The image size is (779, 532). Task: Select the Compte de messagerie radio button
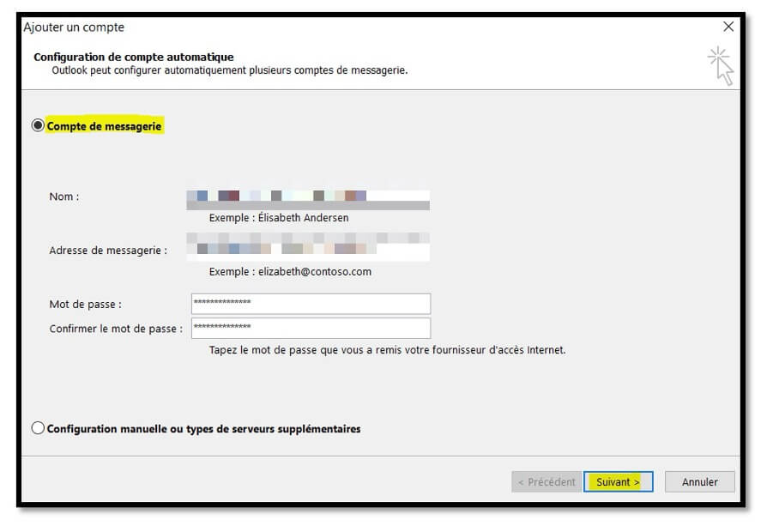[x=38, y=126]
